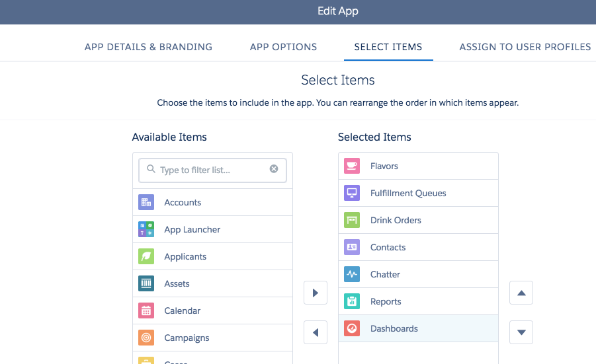596x364 pixels.
Task: Move selected item up in list
Action: pos(521,293)
